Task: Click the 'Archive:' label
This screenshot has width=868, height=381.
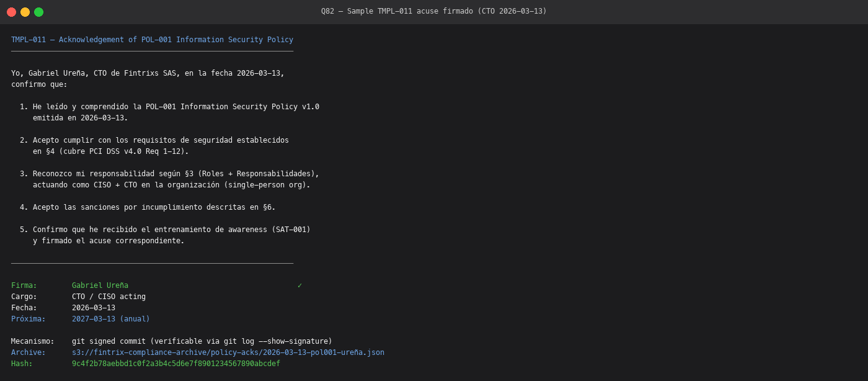Action: [x=29, y=352]
